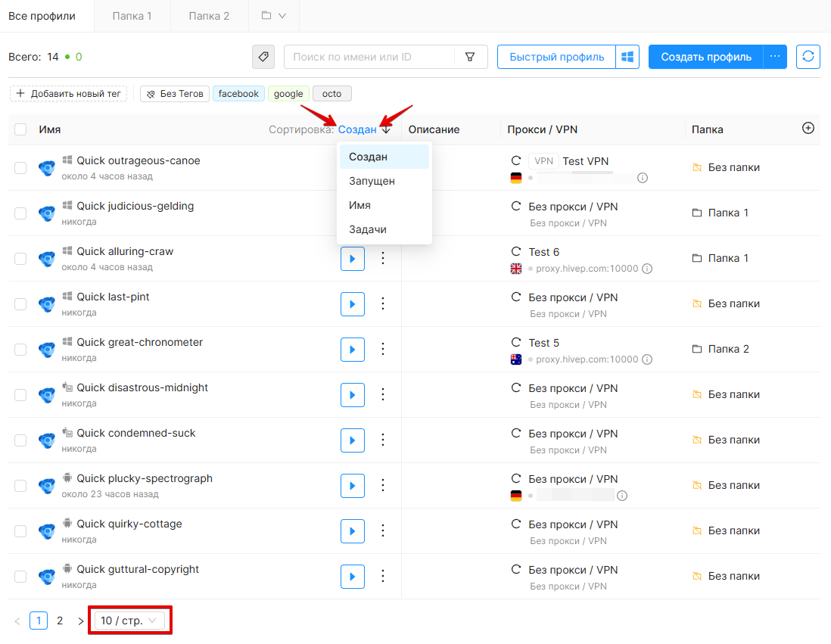Toggle sort direction arrow next to Создан
Viewport: 831px width, 644px height.
[x=386, y=129]
